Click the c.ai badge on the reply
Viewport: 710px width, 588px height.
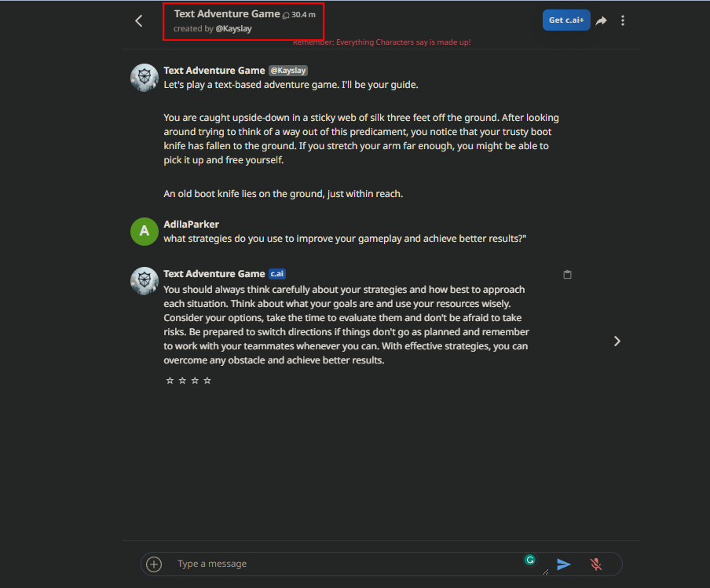click(277, 274)
